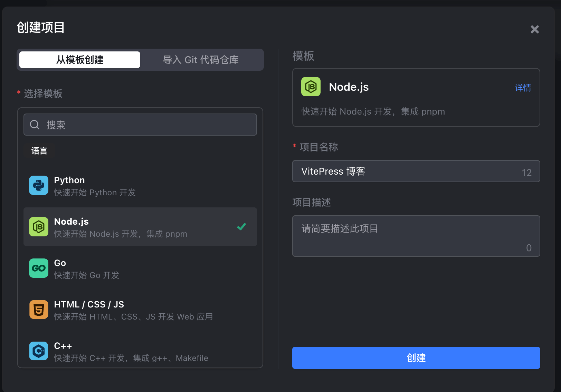Click the HTML5 shield icon

click(39, 310)
